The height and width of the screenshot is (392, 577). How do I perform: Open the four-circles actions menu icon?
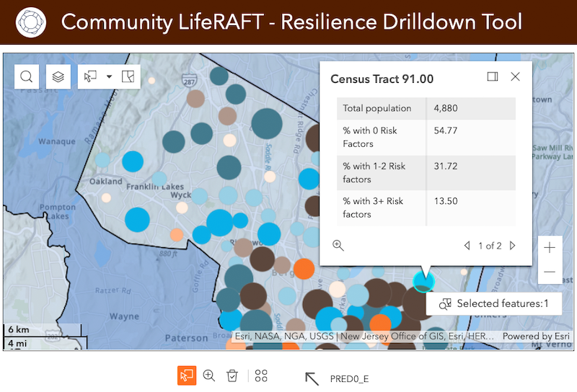[261, 375]
